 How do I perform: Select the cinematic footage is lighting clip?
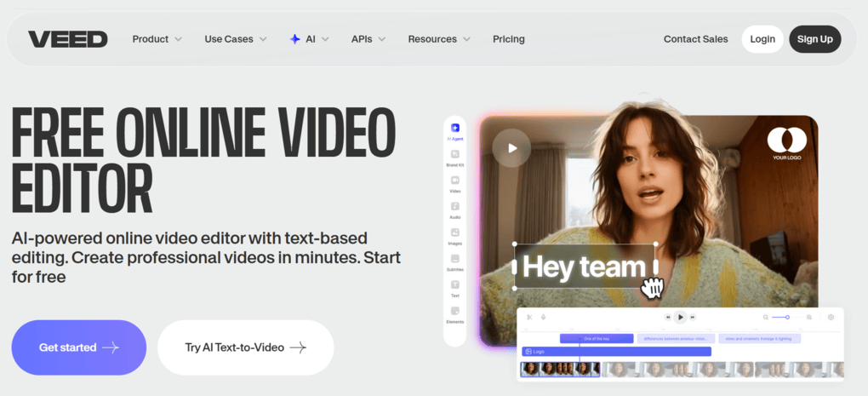click(759, 338)
